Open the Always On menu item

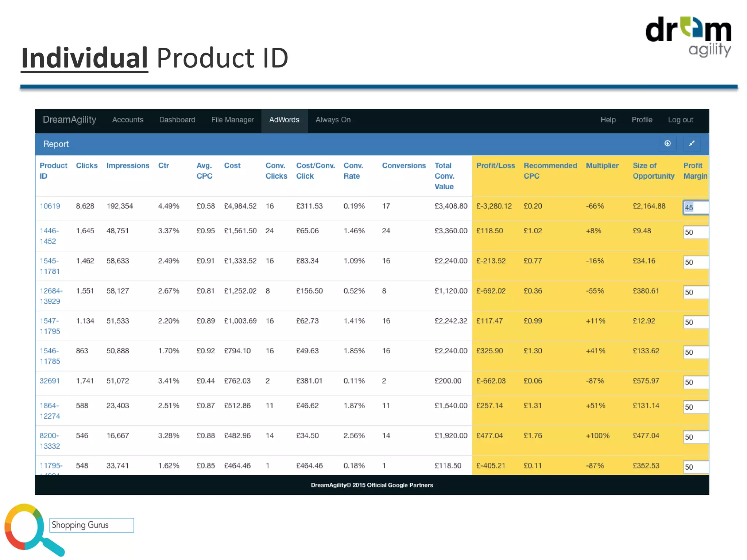333,120
